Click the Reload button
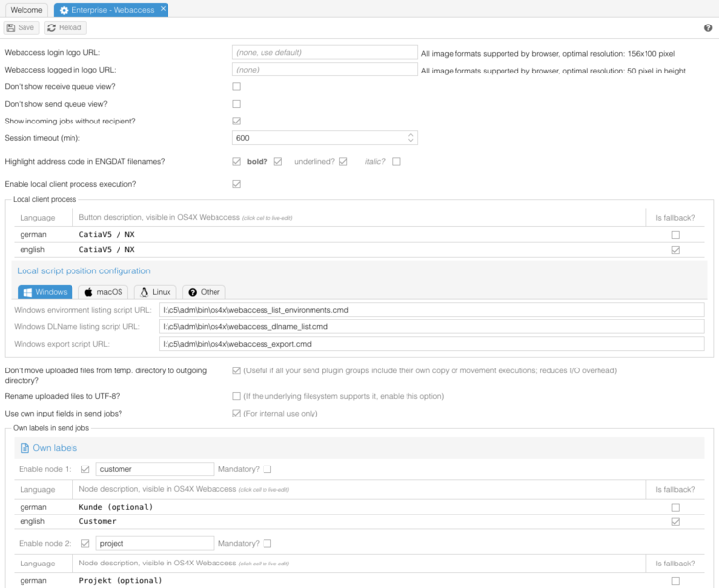The width and height of the screenshot is (719, 588). [x=65, y=28]
